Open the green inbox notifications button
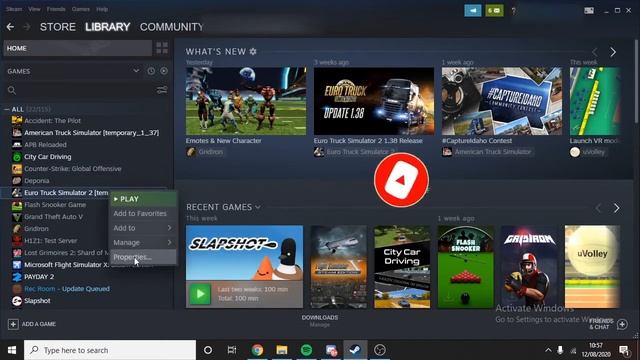Viewport: 640px width, 360px height. tap(494, 11)
